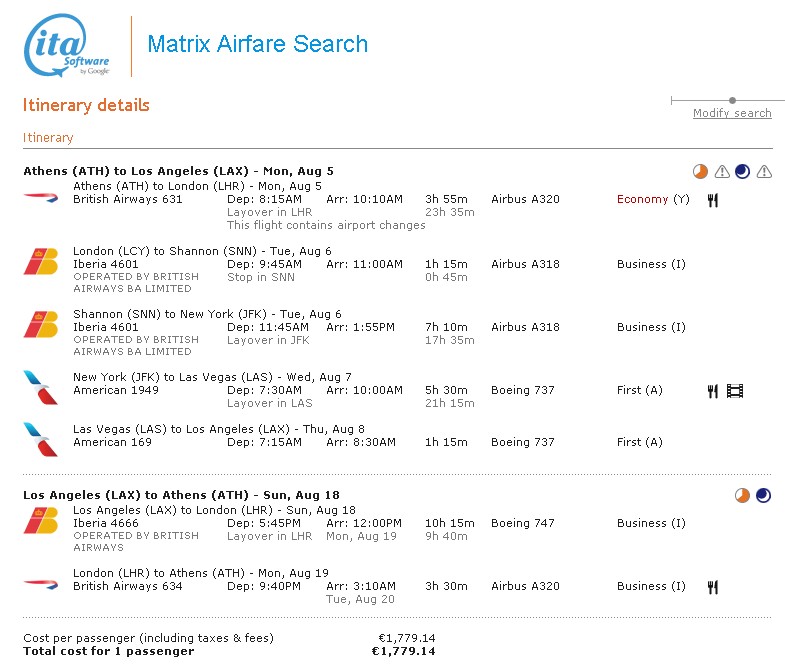
Task: Click the first warning triangle in the outbound header
Action: click(x=721, y=172)
